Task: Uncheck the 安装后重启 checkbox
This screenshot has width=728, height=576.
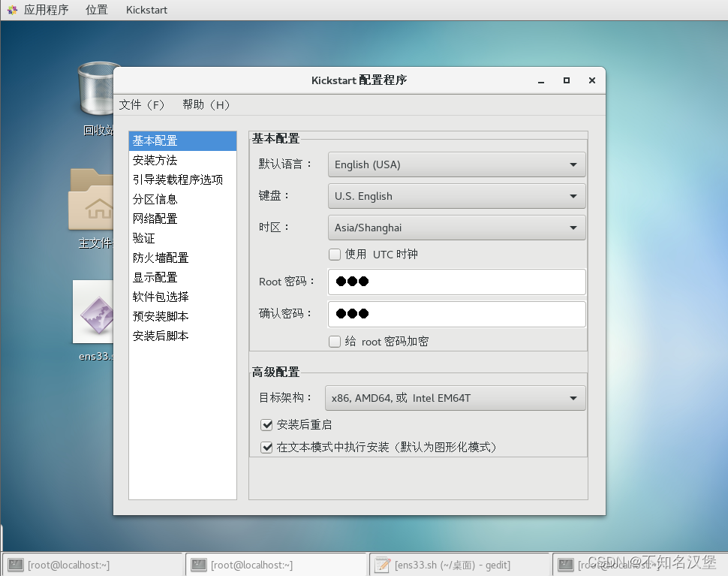Action: click(266, 424)
